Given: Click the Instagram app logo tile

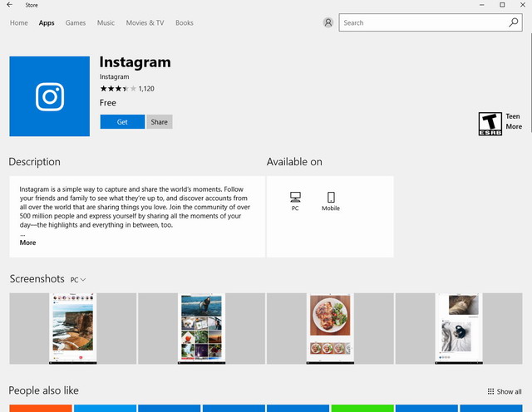Looking at the screenshot, I should (49, 96).
